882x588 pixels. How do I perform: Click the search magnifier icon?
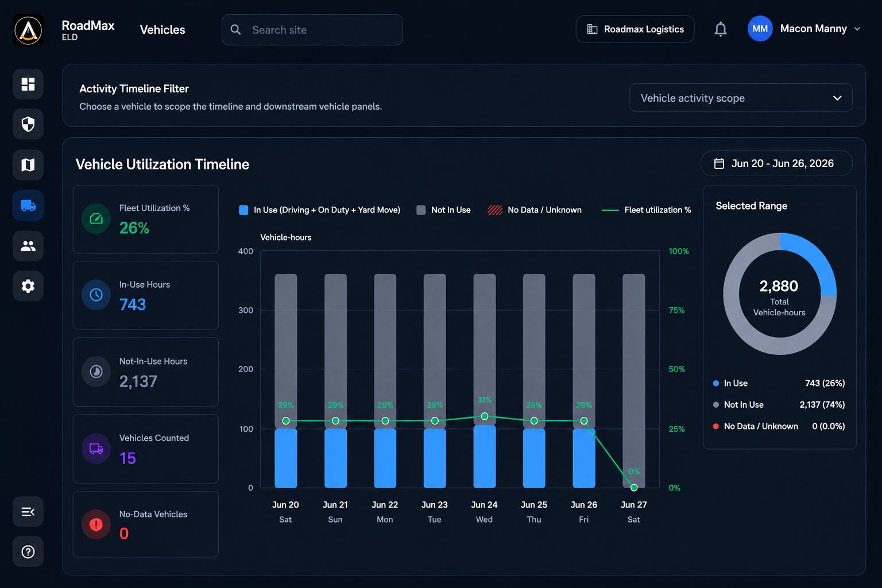pos(235,29)
